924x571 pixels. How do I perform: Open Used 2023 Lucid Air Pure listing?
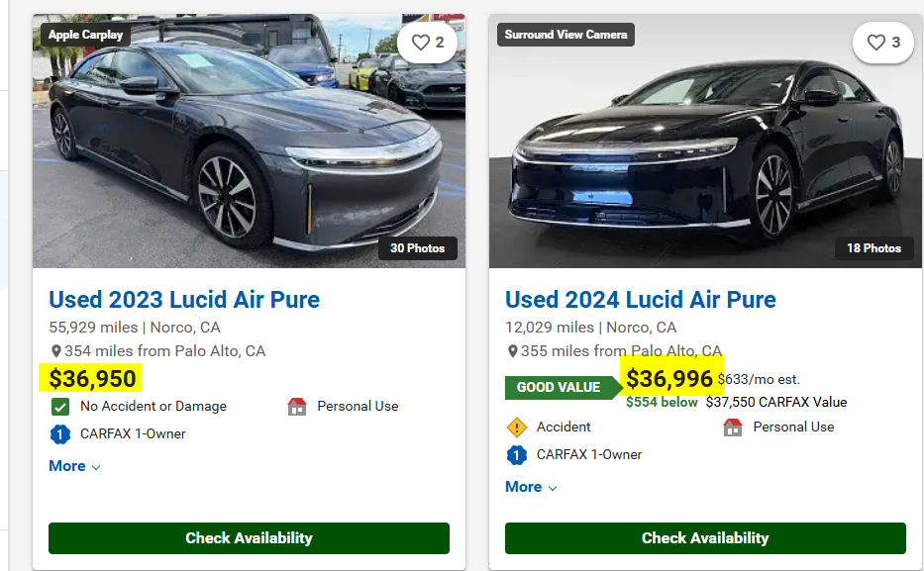pyautogui.click(x=184, y=300)
